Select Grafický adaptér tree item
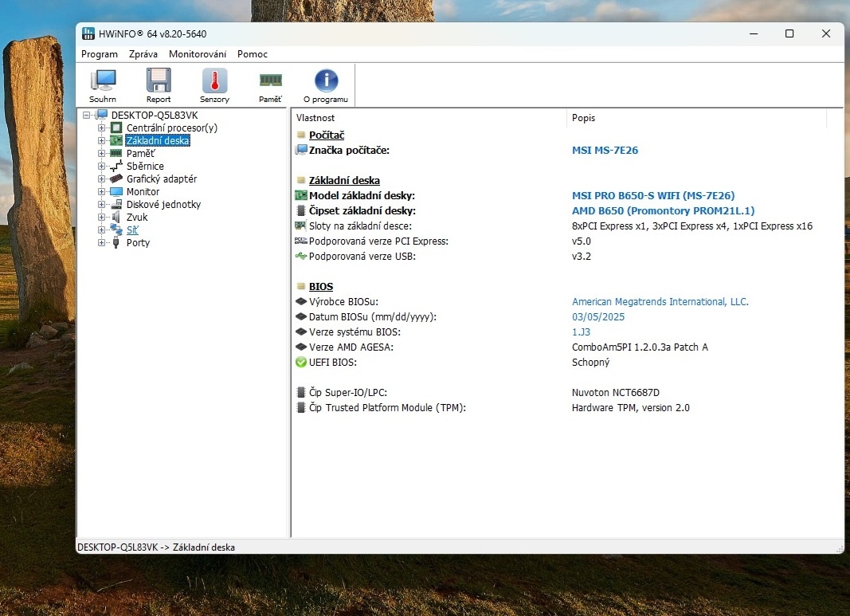This screenshot has width=850, height=616. point(162,179)
